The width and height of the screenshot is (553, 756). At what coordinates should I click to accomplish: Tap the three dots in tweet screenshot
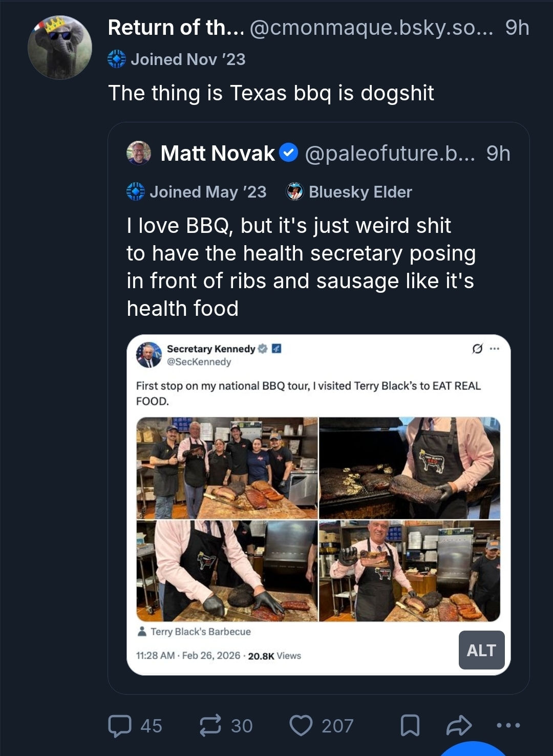(x=494, y=349)
